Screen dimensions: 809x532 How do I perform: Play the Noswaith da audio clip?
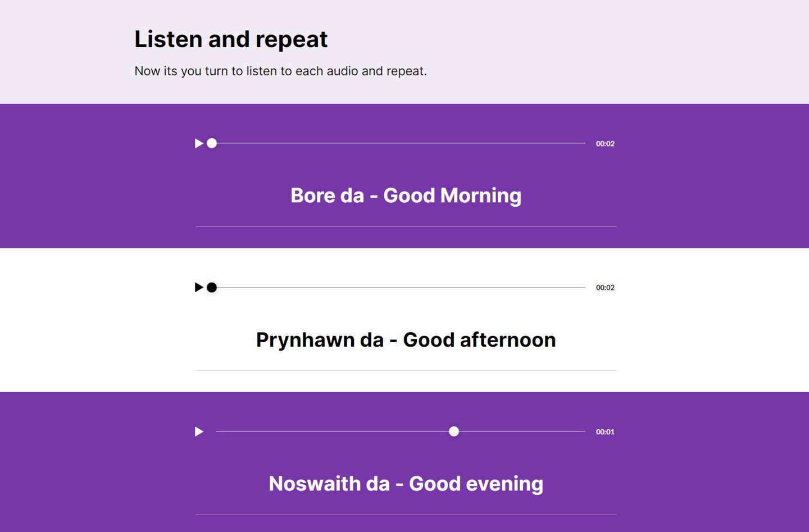point(199,431)
